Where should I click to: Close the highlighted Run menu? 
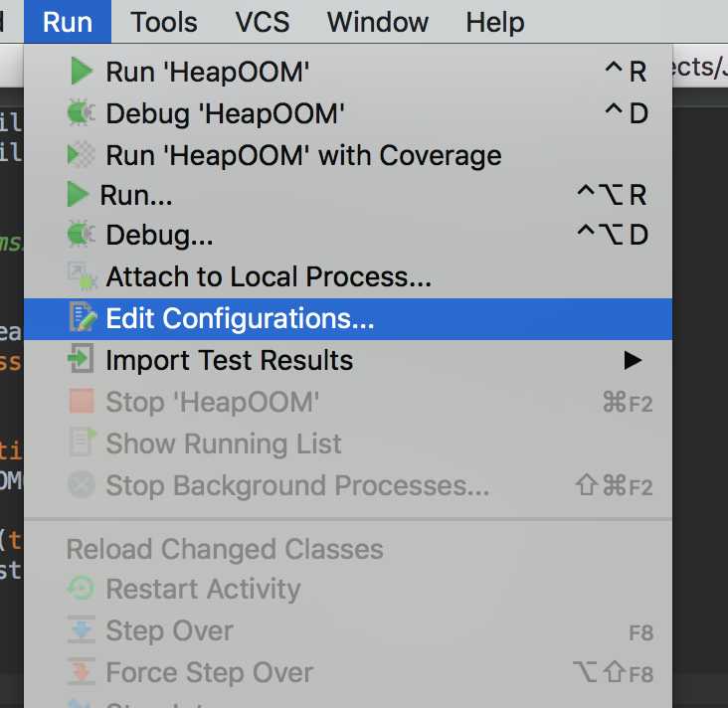pyautogui.click(x=68, y=22)
